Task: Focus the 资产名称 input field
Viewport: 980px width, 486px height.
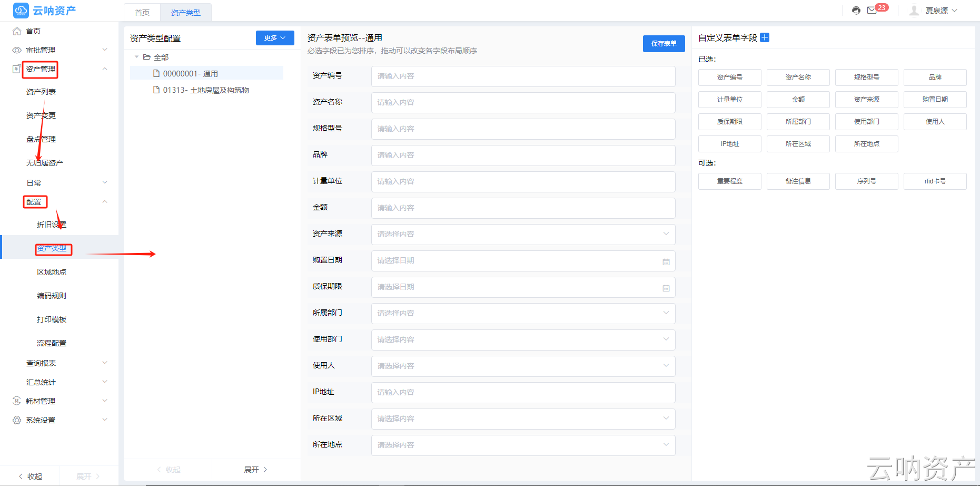Action: [523, 103]
